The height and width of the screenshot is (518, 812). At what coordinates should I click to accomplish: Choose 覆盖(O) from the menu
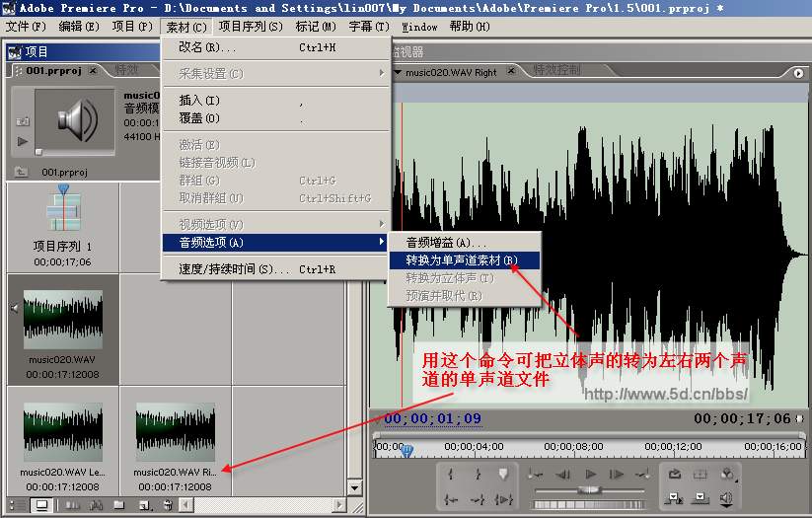(x=275, y=118)
